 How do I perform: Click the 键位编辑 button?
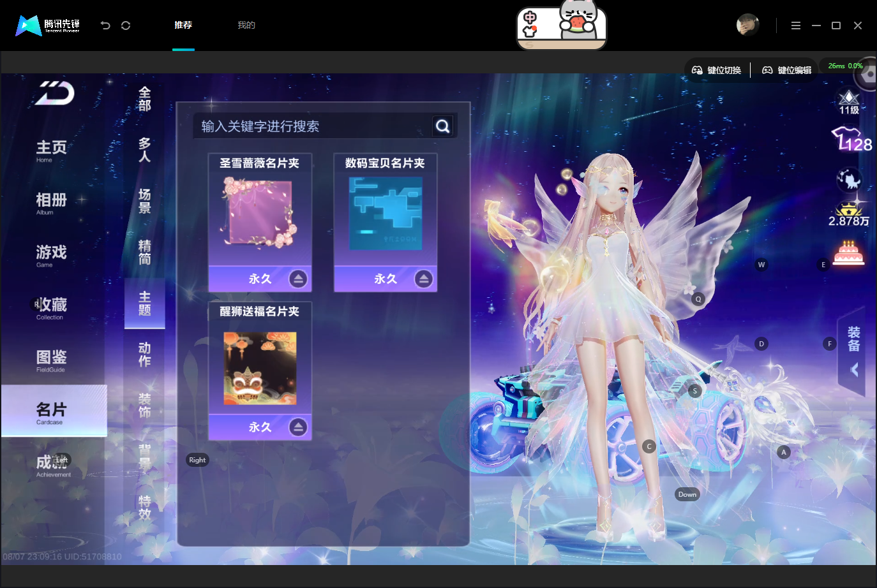pos(787,70)
